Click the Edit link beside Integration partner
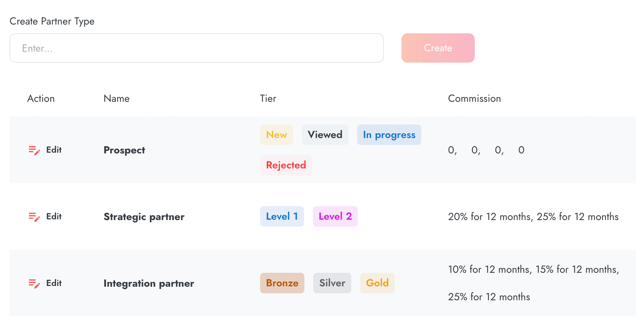644x331 pixels. click(x=54, y=283)
